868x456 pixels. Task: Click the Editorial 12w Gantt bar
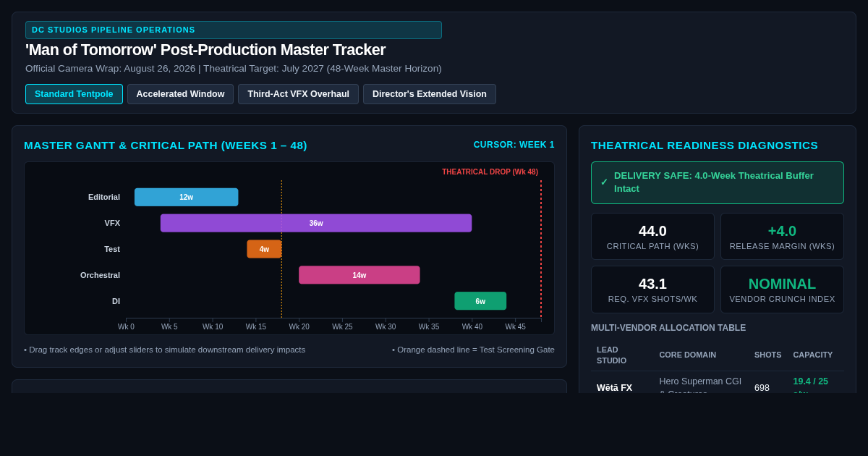coord(186,197)
